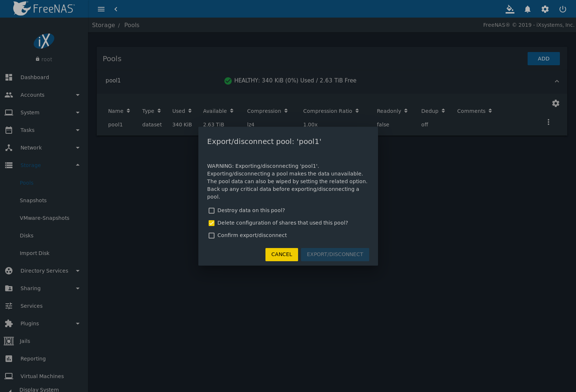
Task: Expand the System menu arrow
Action: click(78, 113)
